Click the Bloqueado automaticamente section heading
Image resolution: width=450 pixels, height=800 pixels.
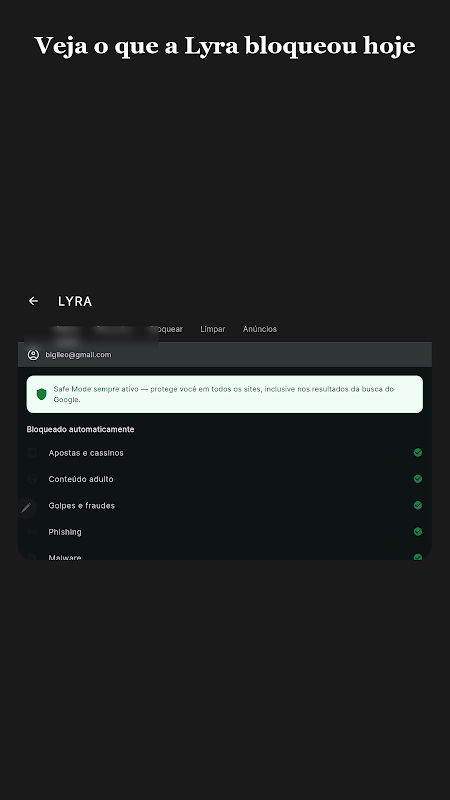(80, 430)
